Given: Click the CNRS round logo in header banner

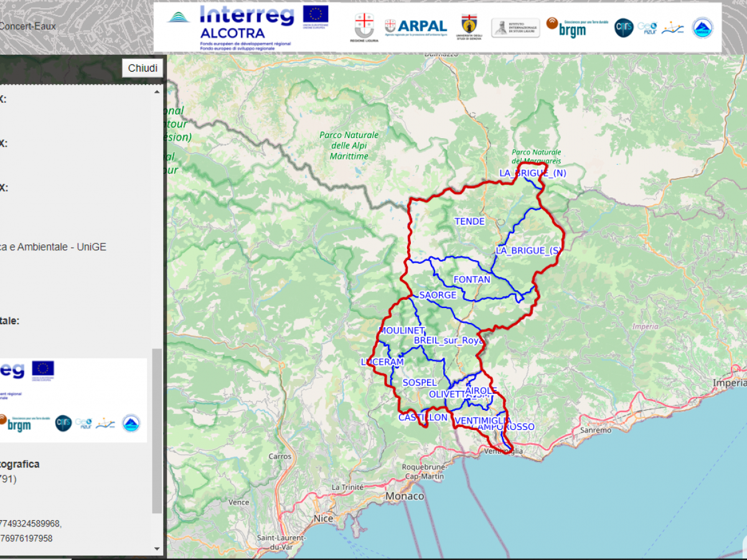Looking at the screenshot, I should coord(624,27).
